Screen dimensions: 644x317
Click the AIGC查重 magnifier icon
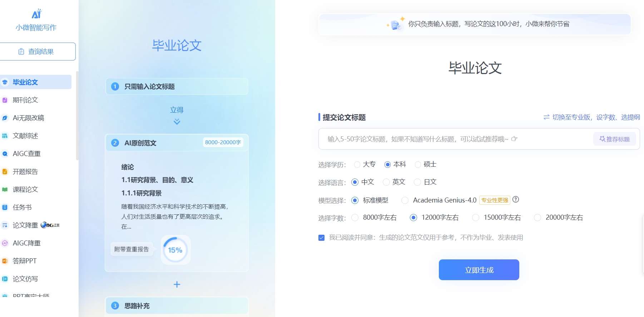click(5, 154)
